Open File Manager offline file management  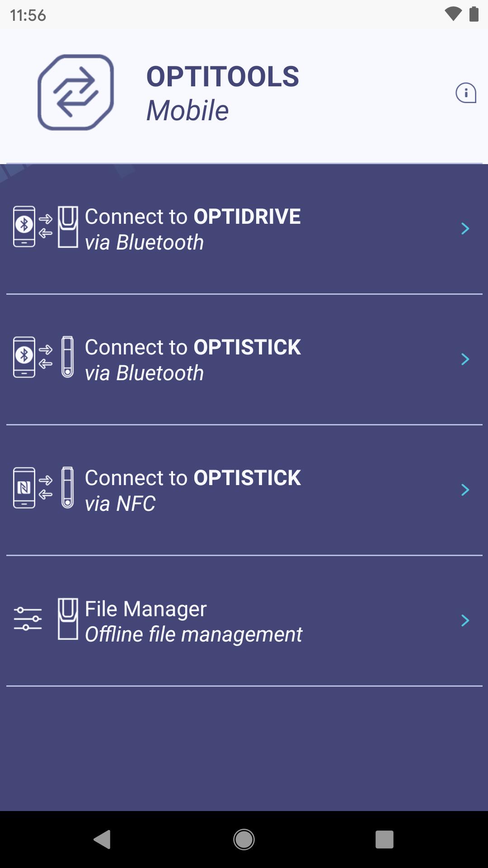193,621
